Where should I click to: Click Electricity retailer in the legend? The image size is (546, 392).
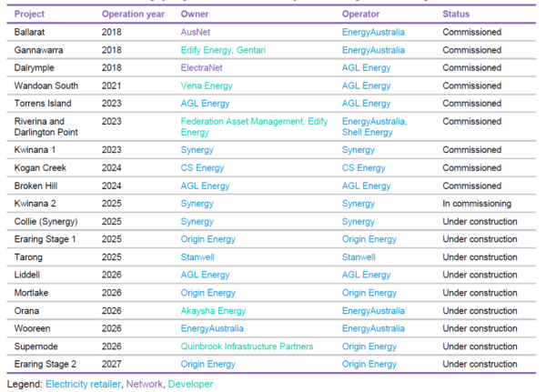[83, 384]
